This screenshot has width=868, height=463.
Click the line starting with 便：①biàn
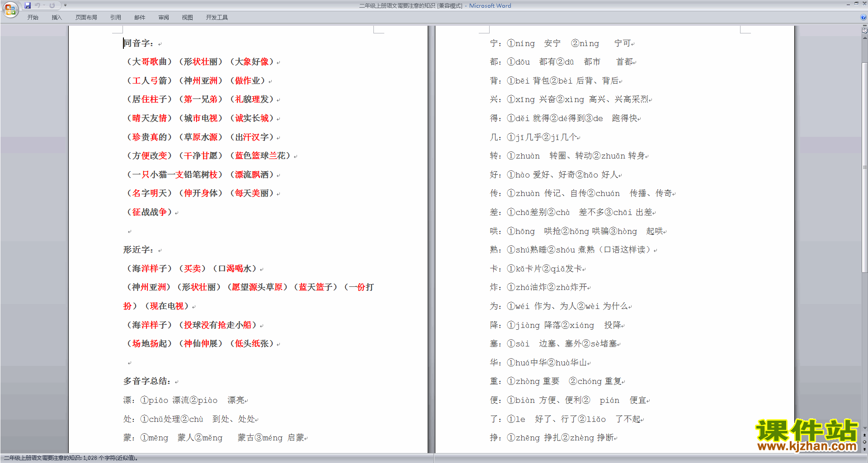[570, 400]
